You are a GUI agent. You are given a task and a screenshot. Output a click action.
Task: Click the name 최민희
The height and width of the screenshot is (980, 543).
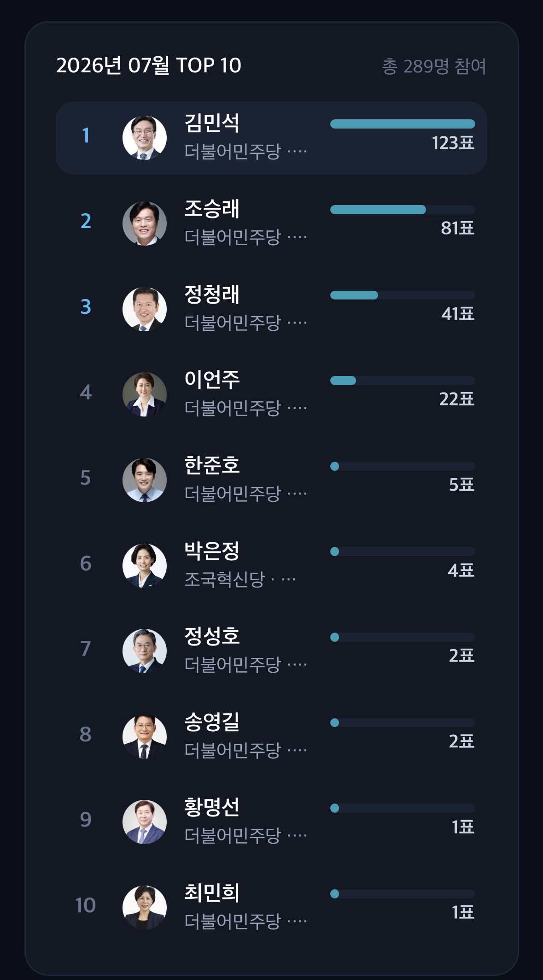coord(212,893)
